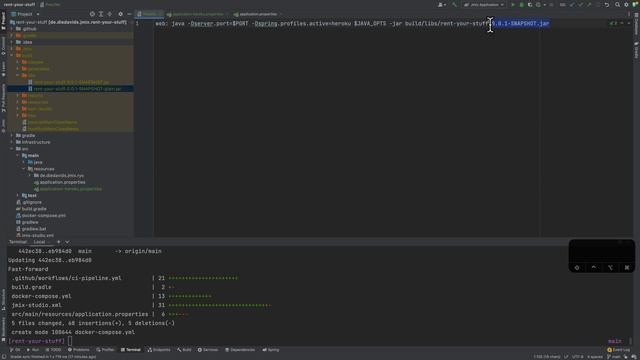Open Spring tool window tab
The height and width of the screenshot is (360, 640).
tap(271, 350)
